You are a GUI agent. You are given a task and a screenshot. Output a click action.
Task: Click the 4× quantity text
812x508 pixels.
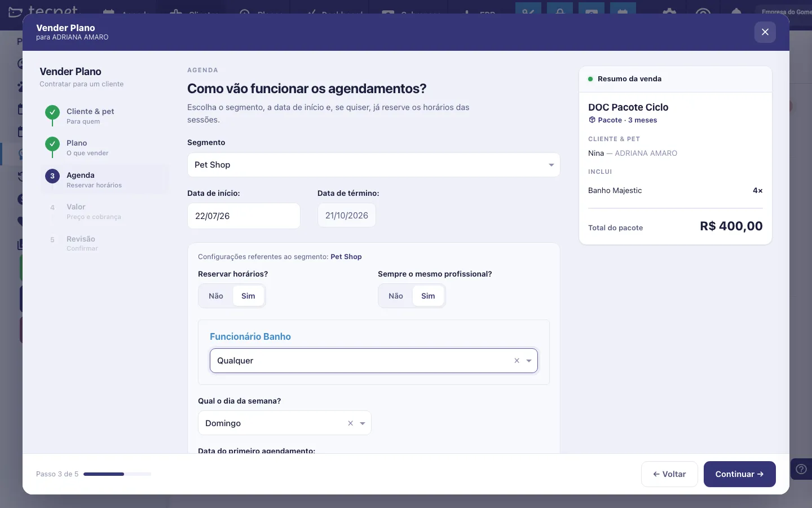(x=757, y=190)
